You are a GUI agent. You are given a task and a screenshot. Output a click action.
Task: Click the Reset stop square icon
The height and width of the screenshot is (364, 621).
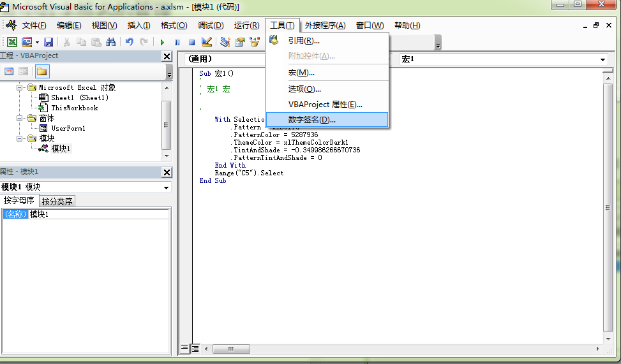(191, 42)
